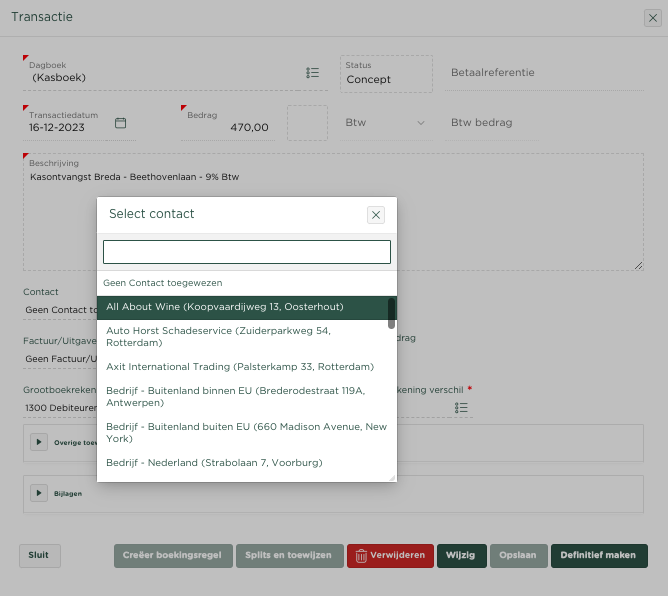Open the Btw dropdown

[385, 123]
